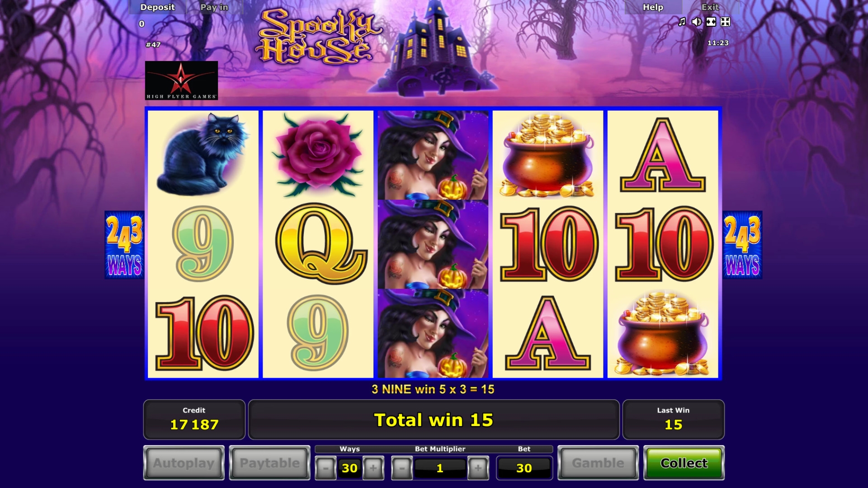Click the High Flyer Games logo

[181, 80]
